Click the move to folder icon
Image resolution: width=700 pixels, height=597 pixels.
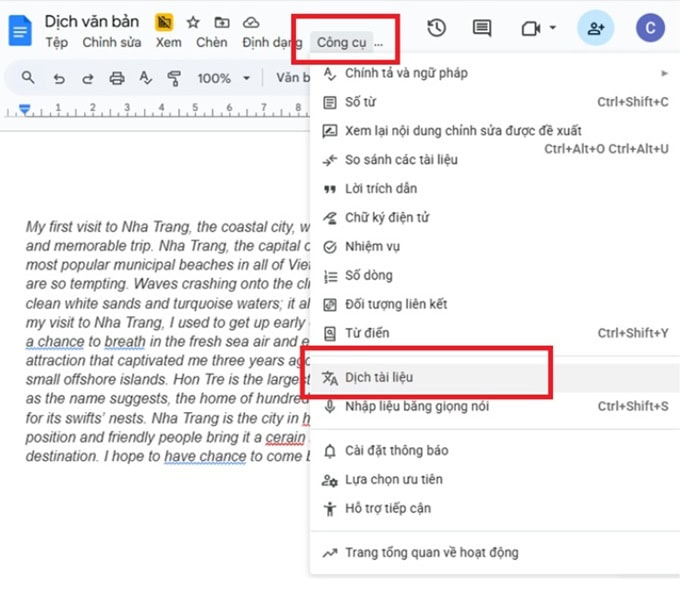221,22
